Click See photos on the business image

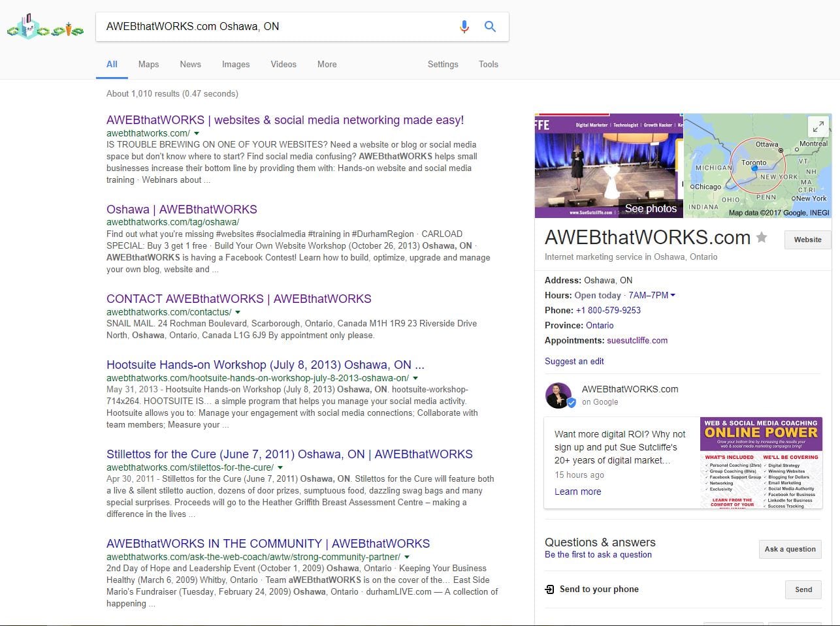pyautogui.click(x=651, y=208)
